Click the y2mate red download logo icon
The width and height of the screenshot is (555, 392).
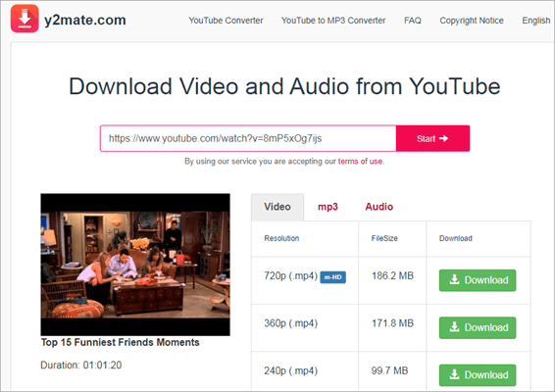(x=25, y=19)
